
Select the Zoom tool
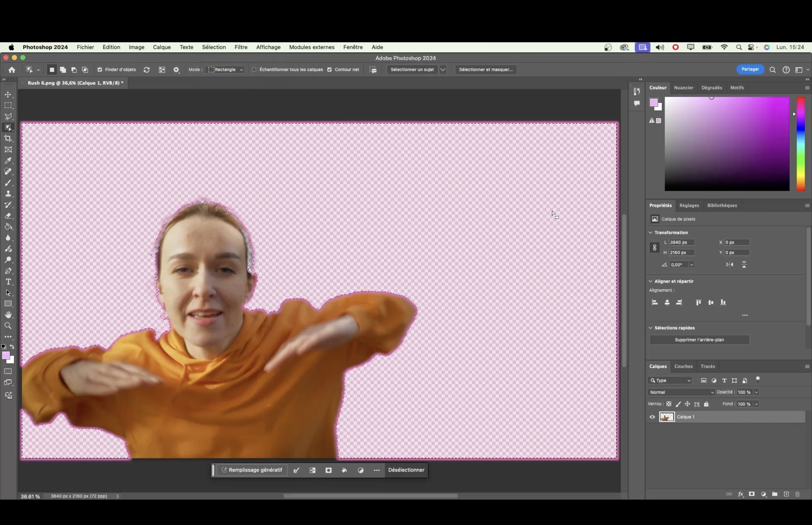pyautogui.click(x=8, y=326)
